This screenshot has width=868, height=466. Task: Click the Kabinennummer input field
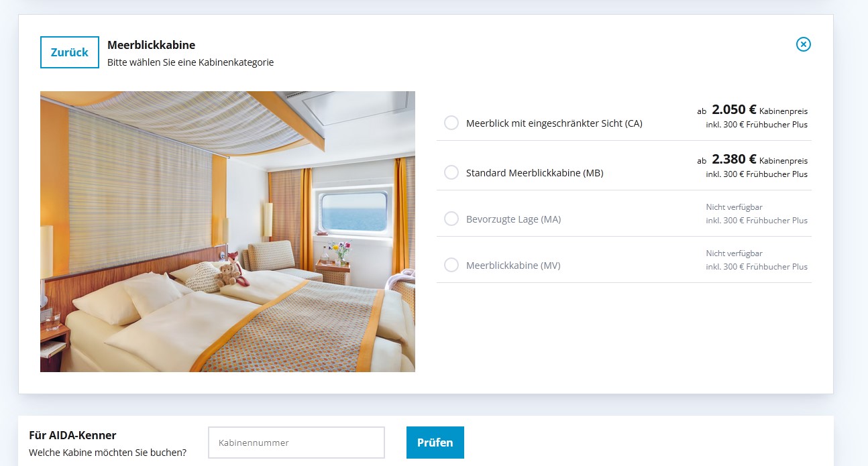tap(296, 443)
